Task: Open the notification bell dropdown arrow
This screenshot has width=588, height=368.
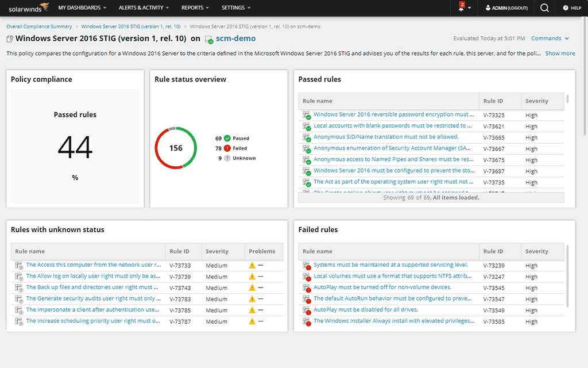Action: [x=468, y=8]
